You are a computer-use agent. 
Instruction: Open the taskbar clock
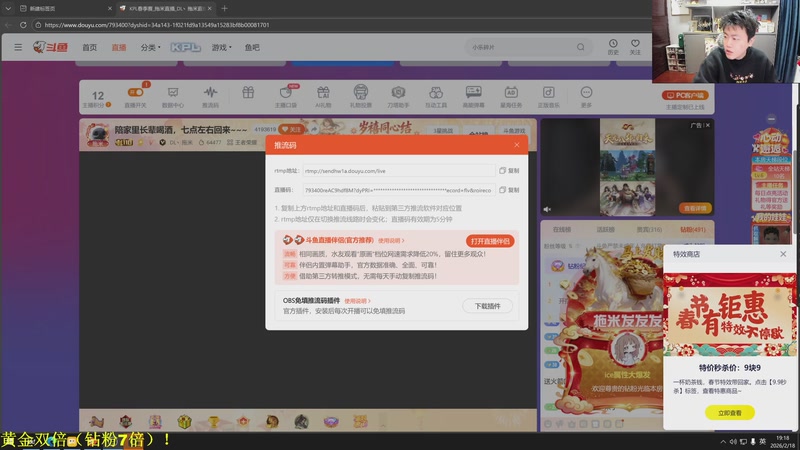(782, 442)
